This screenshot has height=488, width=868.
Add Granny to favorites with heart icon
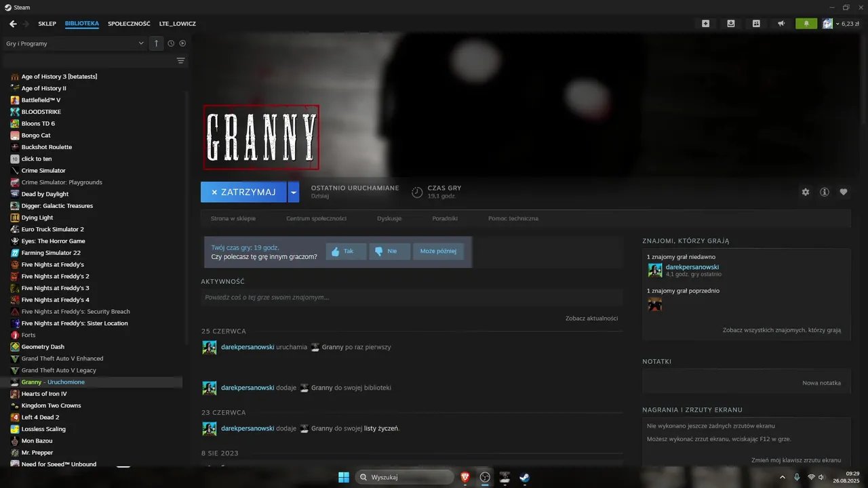click(844, 192)
